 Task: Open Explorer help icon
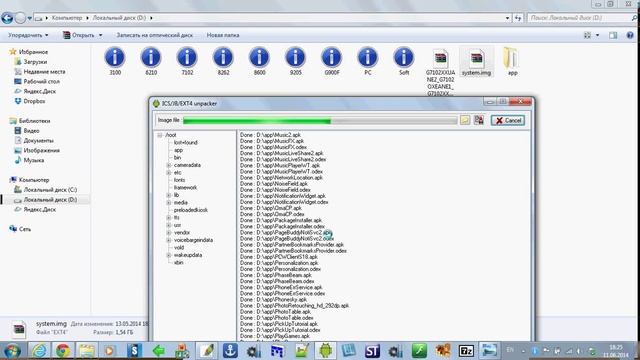tap(630, 36)
